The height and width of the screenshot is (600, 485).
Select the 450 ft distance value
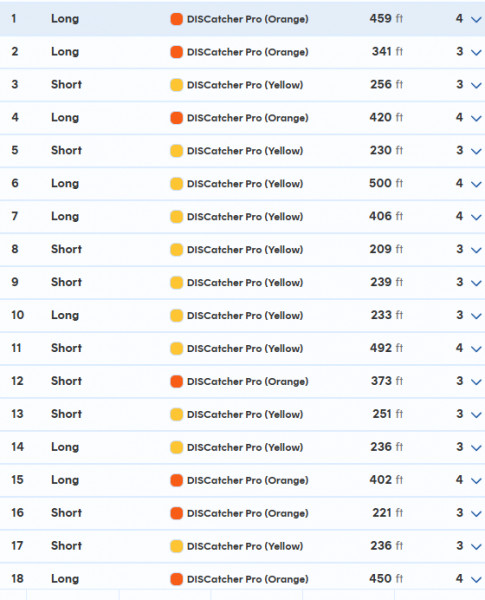(x=386, y=578)
